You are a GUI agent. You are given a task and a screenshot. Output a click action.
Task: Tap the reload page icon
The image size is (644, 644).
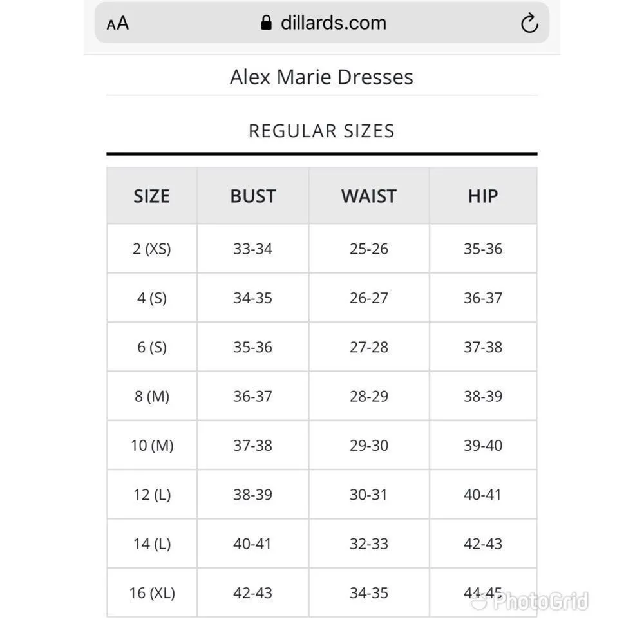tap(529, 24)
